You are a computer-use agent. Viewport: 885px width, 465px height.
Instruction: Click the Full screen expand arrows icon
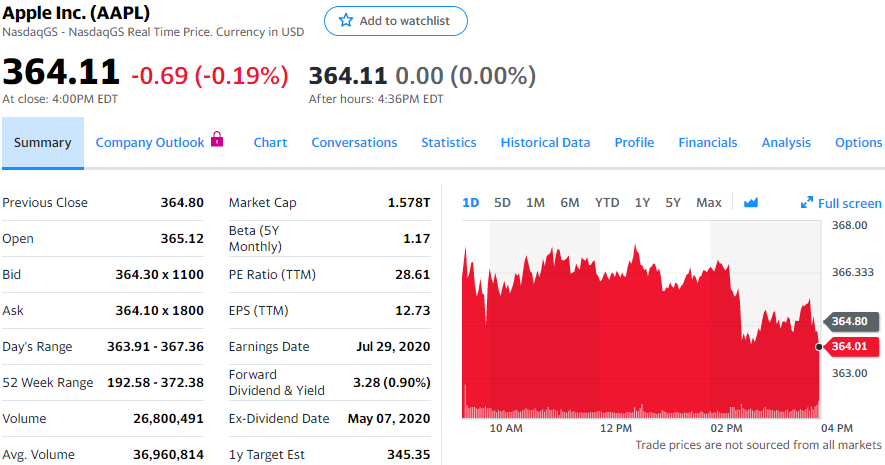point(807,203)
